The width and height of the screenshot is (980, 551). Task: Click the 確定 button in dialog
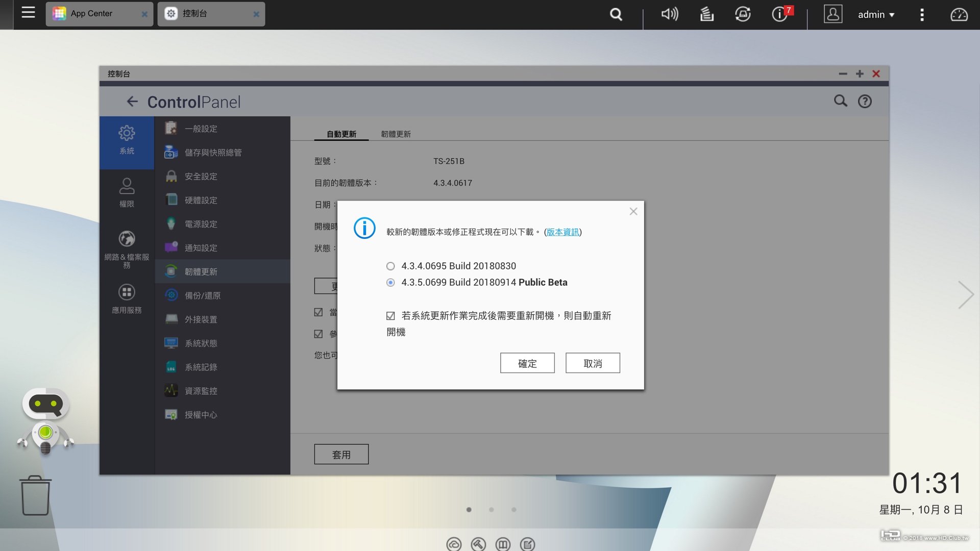point(527,363)
